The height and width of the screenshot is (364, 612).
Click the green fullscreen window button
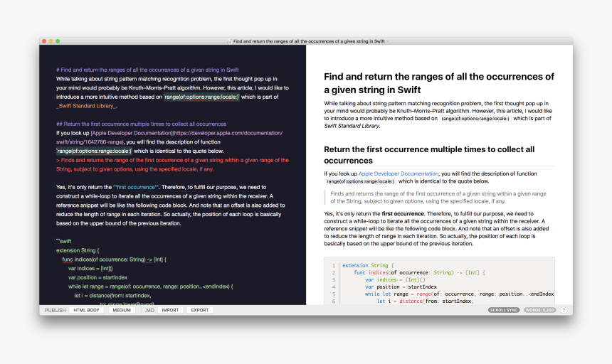(58, 41)
